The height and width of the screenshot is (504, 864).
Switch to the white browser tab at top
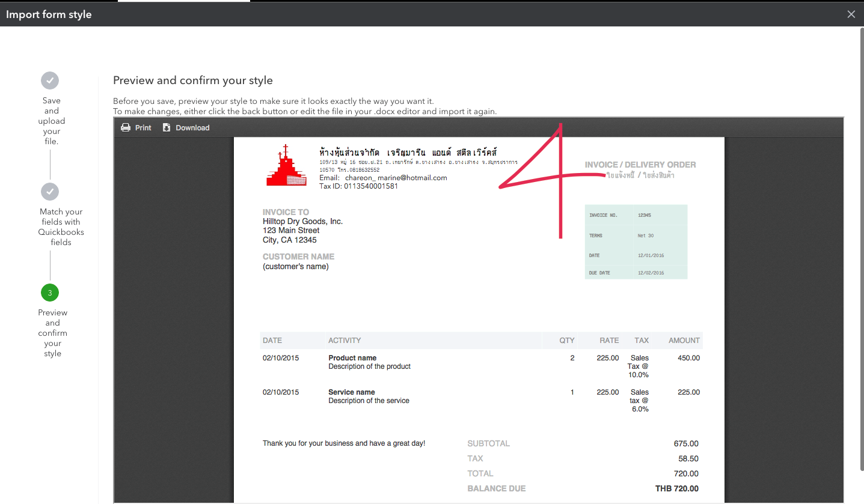[x=184, y=2]
